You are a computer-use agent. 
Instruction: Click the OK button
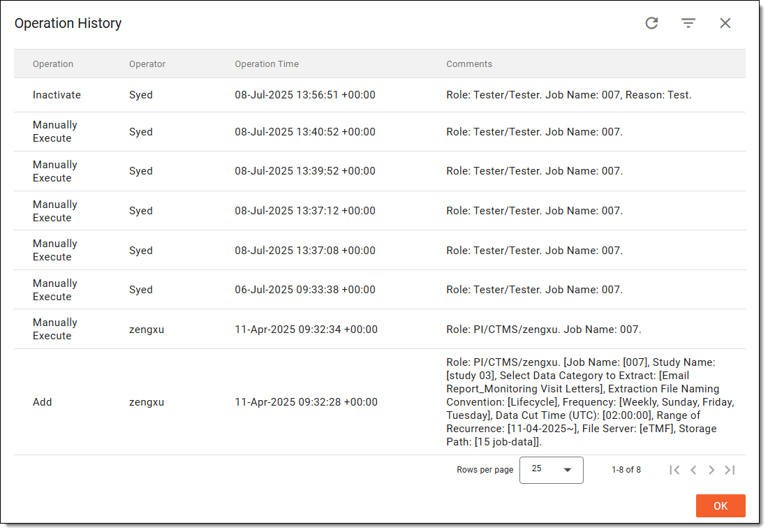(x=721, y=505)
